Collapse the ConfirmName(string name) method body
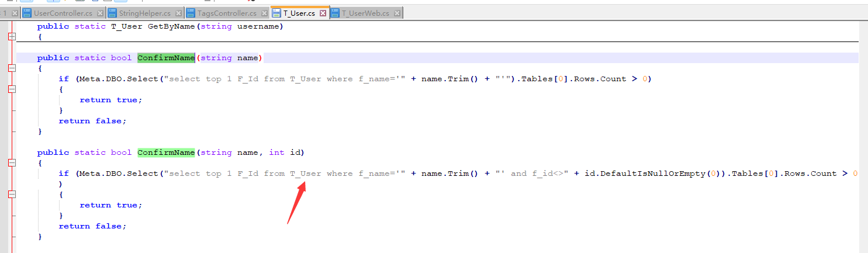 pyautogui.click(x=11, y=68)
